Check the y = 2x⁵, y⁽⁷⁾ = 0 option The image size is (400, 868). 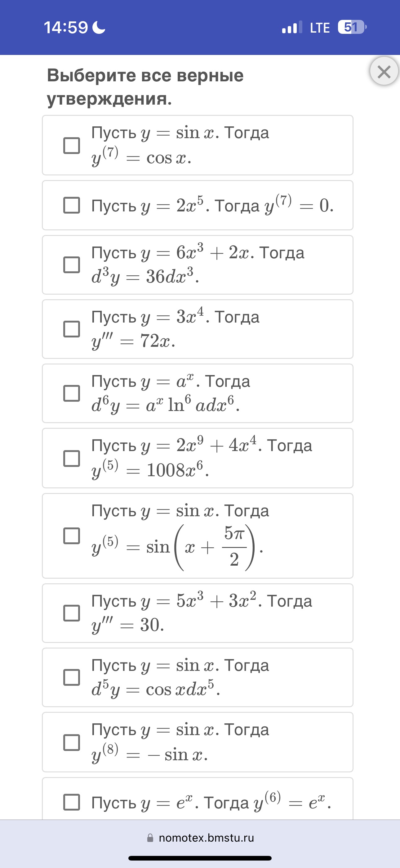pyautogui.click(x=72, y=205)
